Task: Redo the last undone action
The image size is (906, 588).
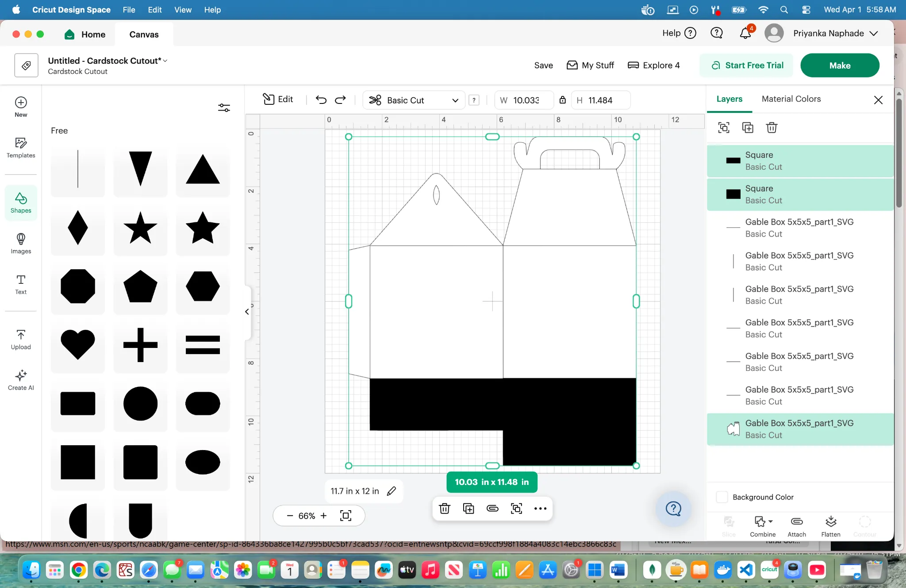Action: (340, 100)
